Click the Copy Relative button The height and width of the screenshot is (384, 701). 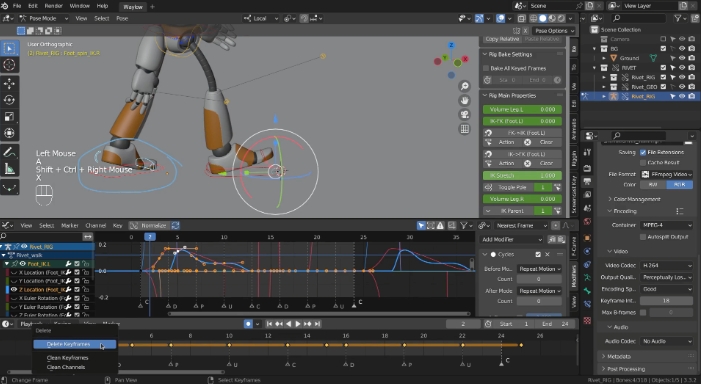502,39
